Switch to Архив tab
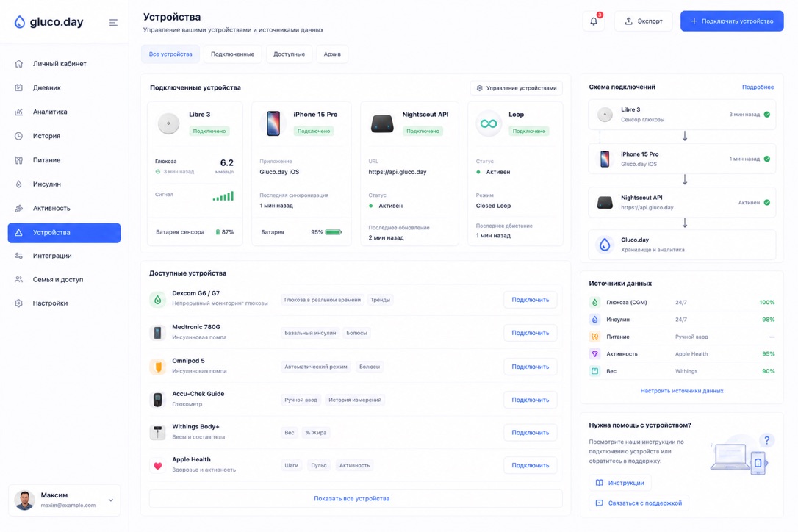The height and width of the screenshot is (532, 798). (x=332, y=54)
